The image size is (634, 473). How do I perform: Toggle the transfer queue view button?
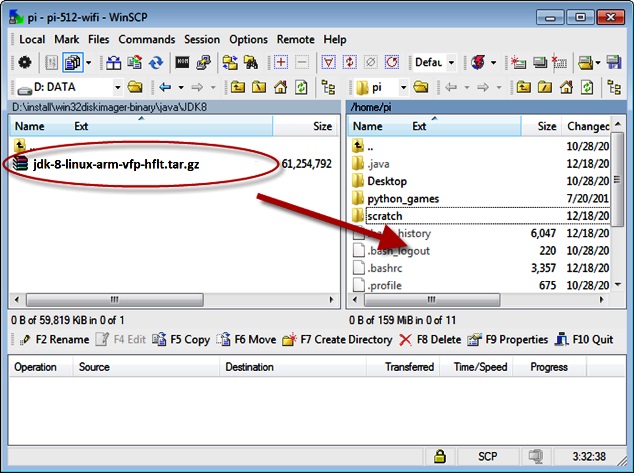click(x=73, y=62)
